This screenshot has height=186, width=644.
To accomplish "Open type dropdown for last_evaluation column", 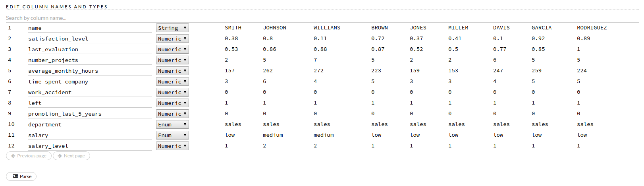I will click(172, 49).
